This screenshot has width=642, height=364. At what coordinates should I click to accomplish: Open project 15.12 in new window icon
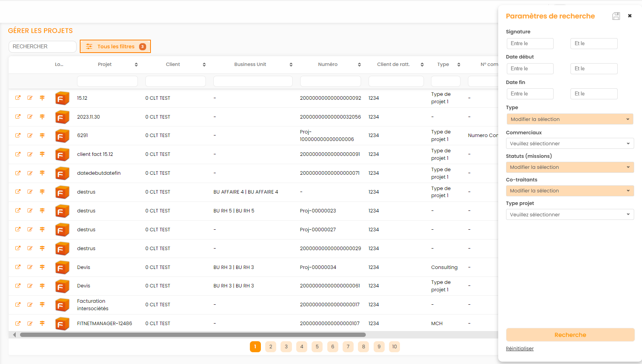tap(18, 98)
